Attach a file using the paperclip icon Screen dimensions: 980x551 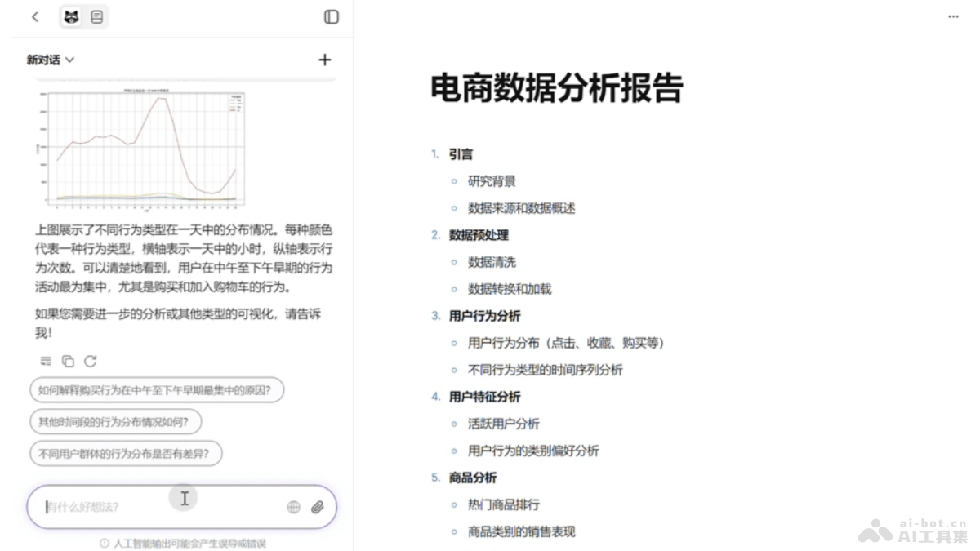pyautogui.click(x=318, y=507)
